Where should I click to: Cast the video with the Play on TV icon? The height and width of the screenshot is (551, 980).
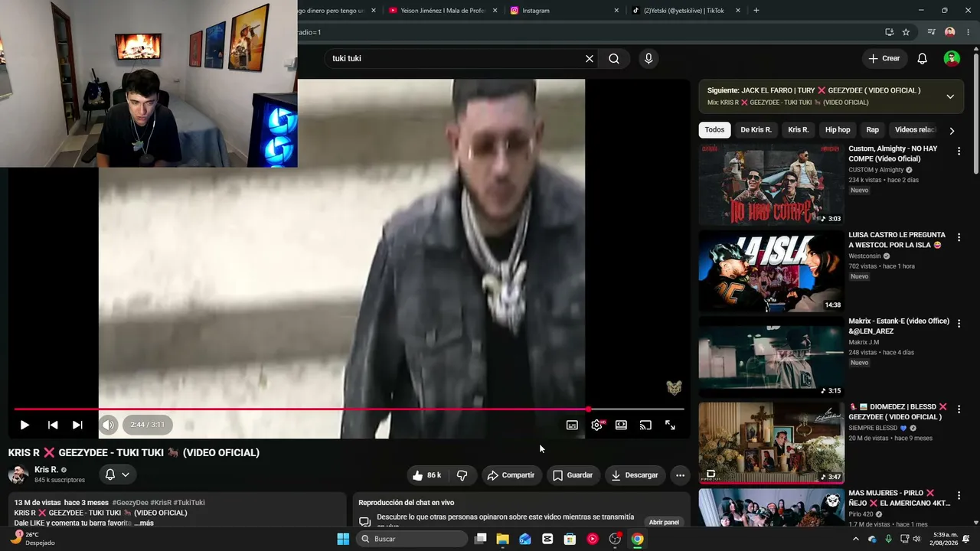pyautogui.click(x=645, y=425)
